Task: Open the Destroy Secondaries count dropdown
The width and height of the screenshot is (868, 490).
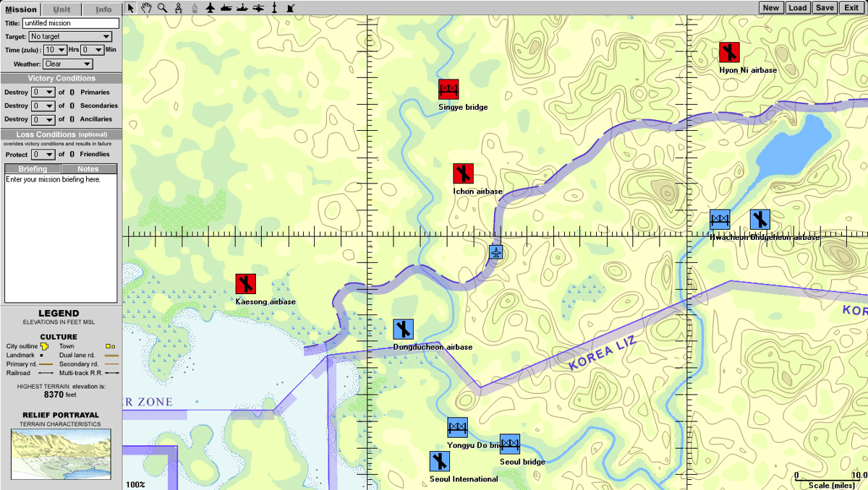Action: click(x=43, y=106)
